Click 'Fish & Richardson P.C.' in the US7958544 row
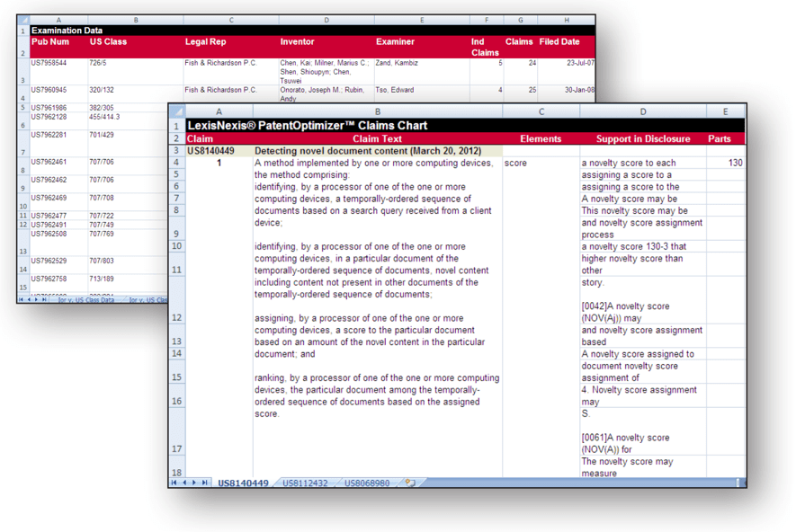 tap(231, 72)
